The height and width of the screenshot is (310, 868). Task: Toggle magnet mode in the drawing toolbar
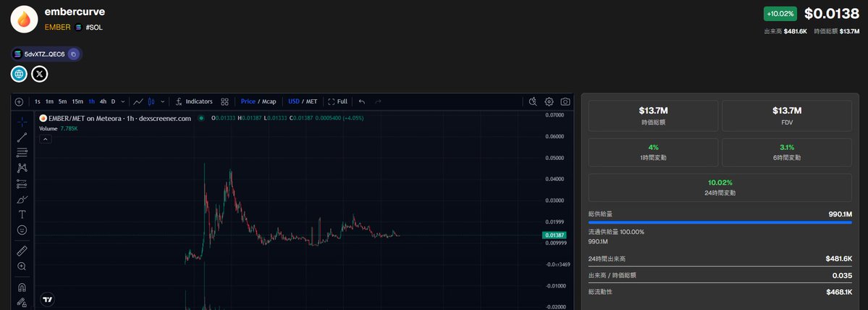coord(22,288)
